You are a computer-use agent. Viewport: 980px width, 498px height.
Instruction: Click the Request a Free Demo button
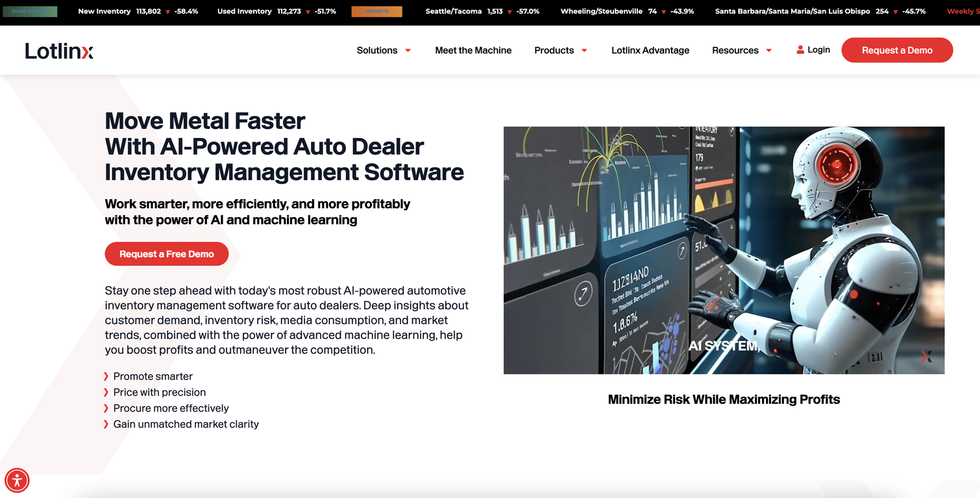tap(166, 254)
